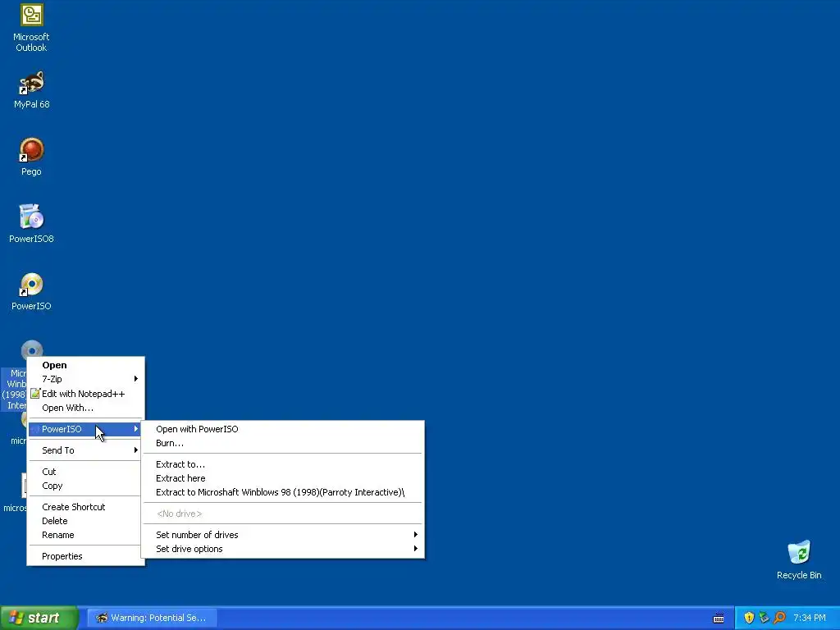The image size is (840, 630).
Task: Click the 7:34 PM taskbar clock
Action: (810, 618)
